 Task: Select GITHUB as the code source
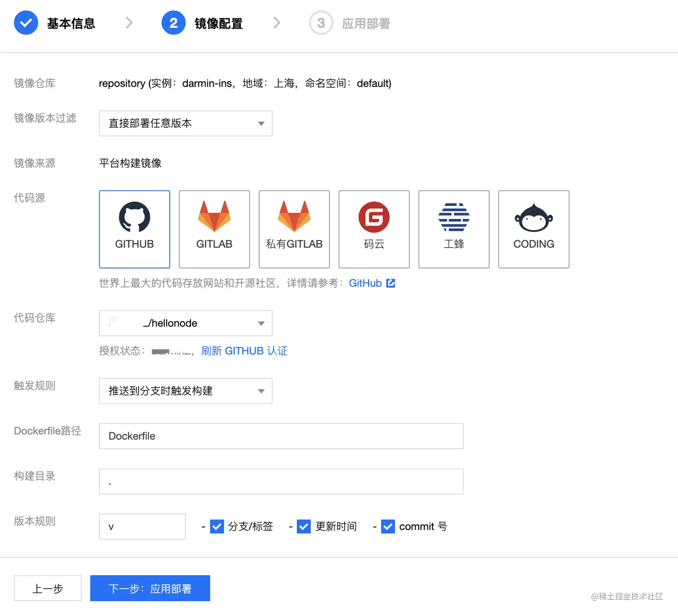click(135, 229)
